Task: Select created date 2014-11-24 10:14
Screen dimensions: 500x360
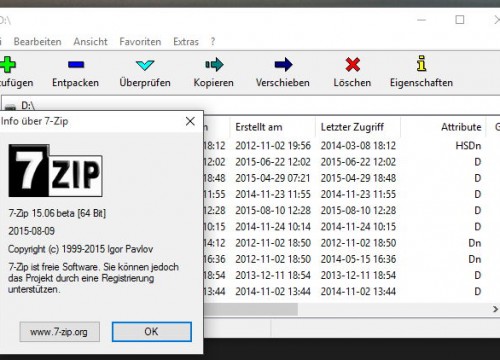Action: (x=273, y=227)
